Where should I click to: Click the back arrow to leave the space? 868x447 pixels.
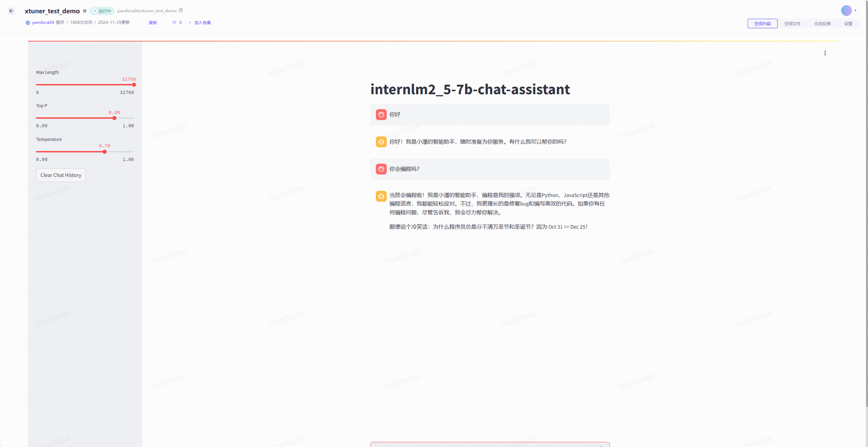pos(12,11)
